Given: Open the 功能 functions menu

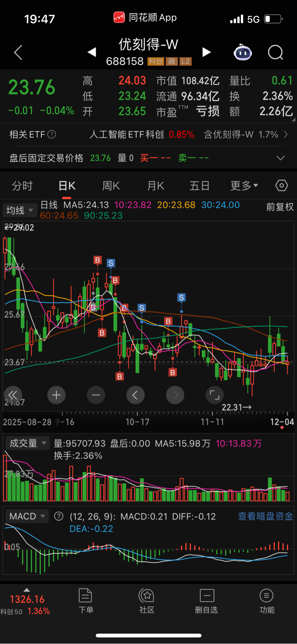Looking at the screenshot, I should coord(267,601).
